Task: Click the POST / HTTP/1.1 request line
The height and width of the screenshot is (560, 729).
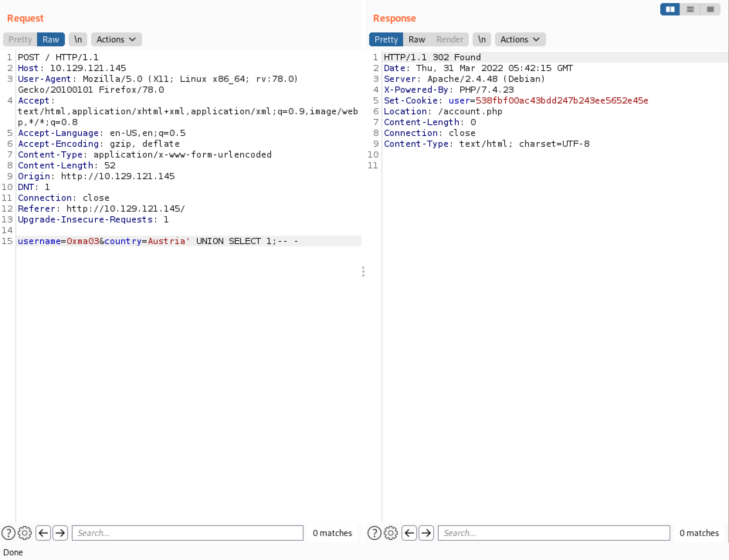Action: pyautogui.click(x=58, y=57)
